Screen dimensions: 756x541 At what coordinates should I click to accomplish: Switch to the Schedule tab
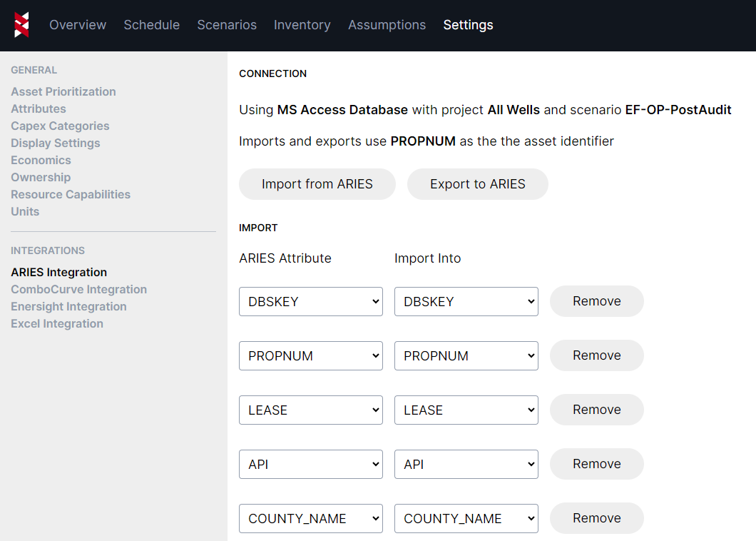click(x=151, y=25)
